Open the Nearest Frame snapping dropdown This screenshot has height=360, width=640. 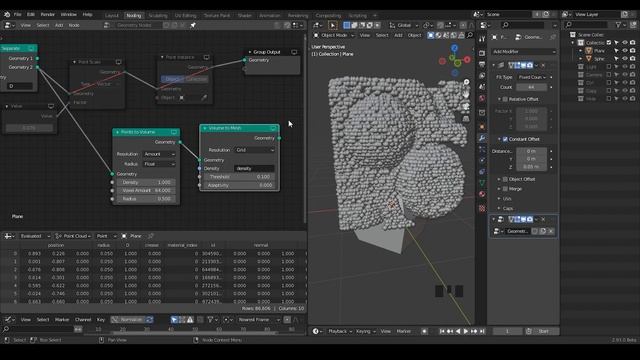(259, 320)
